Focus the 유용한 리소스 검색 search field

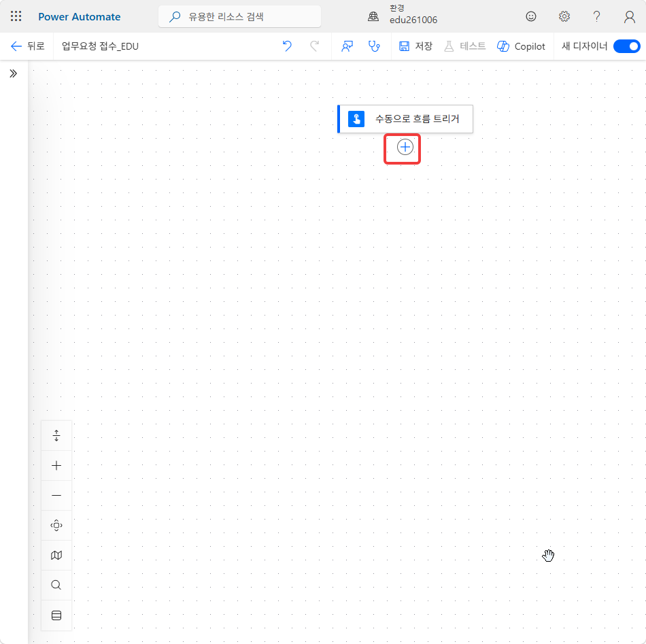click(x=240, y=16)
